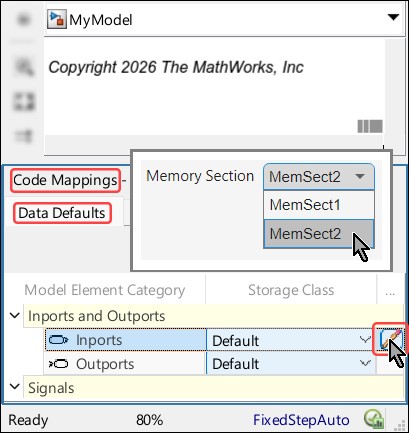409x433 pixels.
Task: Choose MemSect2 in the Memory Section list
Action: click(319, 233)
